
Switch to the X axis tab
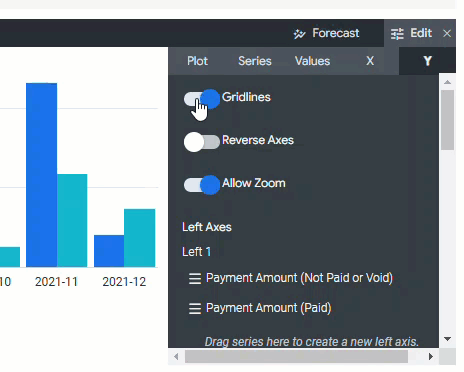tap(370, 61)
